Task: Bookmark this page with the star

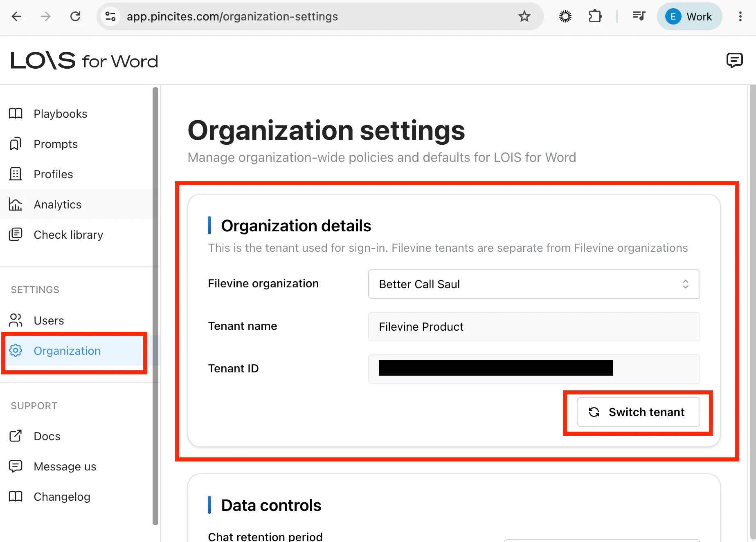Action: point(524,16)
